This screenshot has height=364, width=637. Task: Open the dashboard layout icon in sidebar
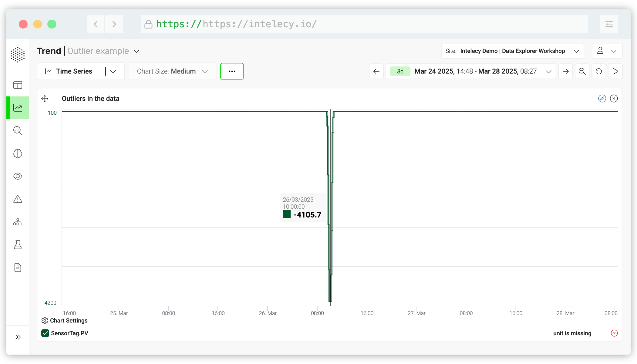tap(18, 85)
